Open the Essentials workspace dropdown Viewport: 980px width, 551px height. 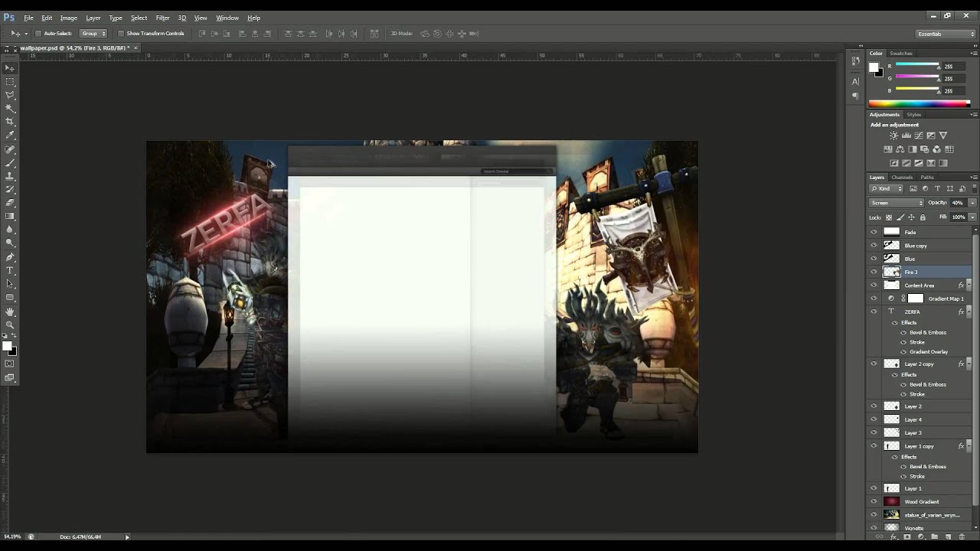coord(946,34)
